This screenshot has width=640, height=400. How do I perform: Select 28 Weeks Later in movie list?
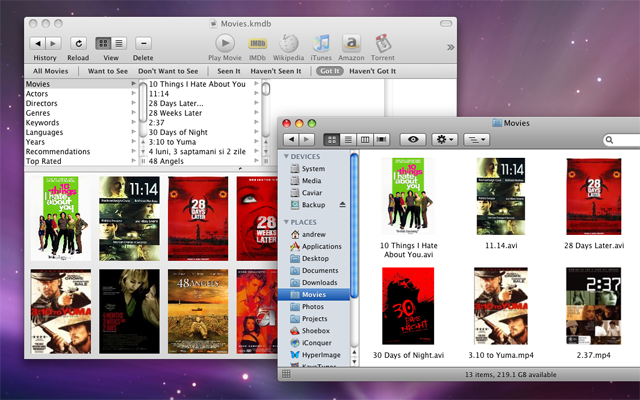[204, 113]
